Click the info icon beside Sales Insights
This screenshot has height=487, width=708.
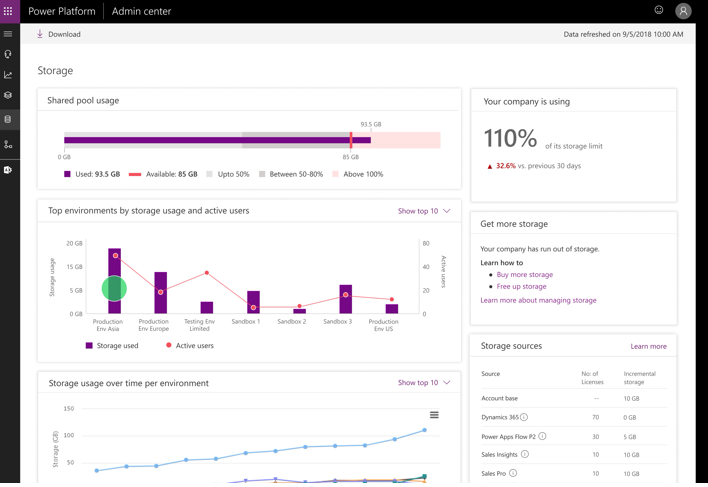pyautogui.click(x=525, y=454)
